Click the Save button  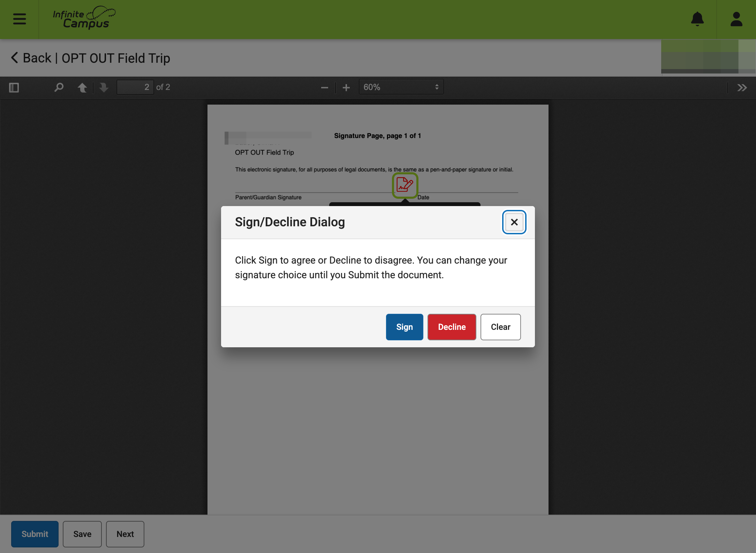[82, 534]
